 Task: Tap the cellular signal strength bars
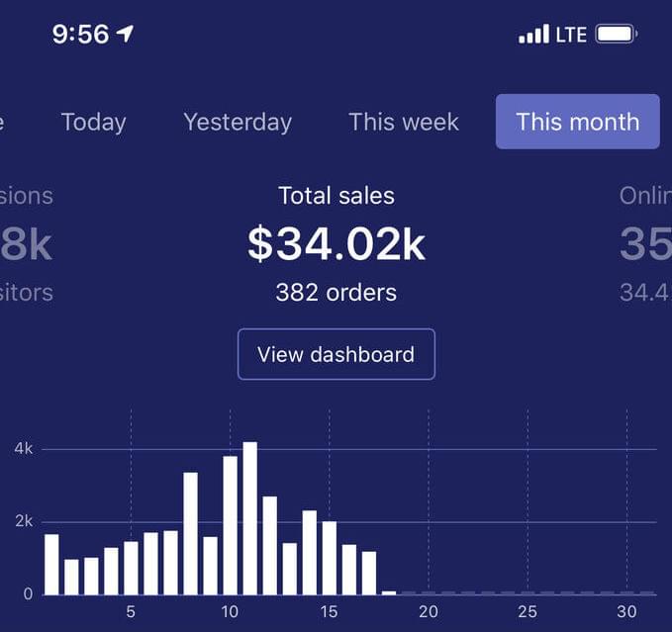(x=533, y=34)
